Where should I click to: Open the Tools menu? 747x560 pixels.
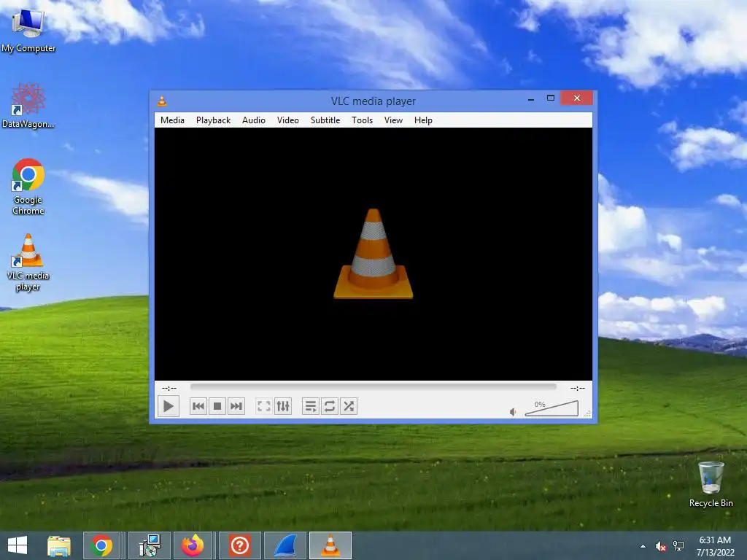(x=362, y=120)
